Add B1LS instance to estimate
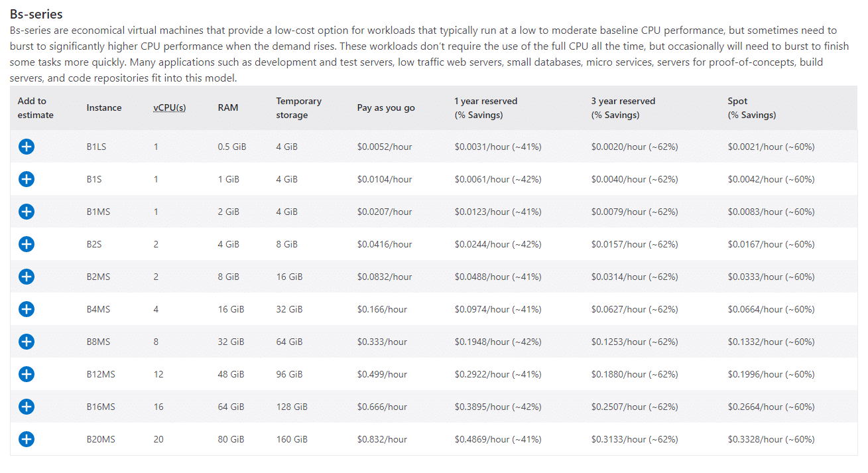868x473 pixels. (x=27, y=147)
